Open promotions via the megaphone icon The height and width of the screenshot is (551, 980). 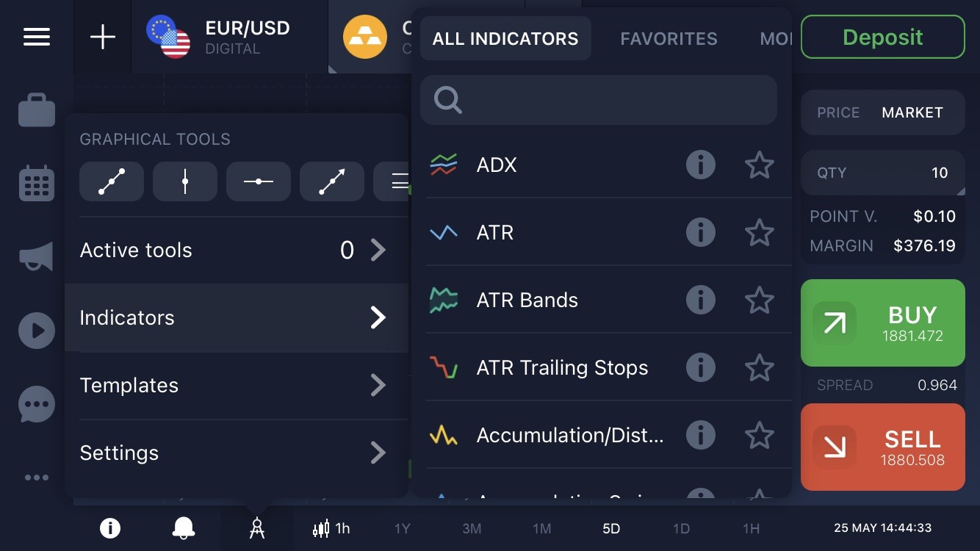point(36,256)
